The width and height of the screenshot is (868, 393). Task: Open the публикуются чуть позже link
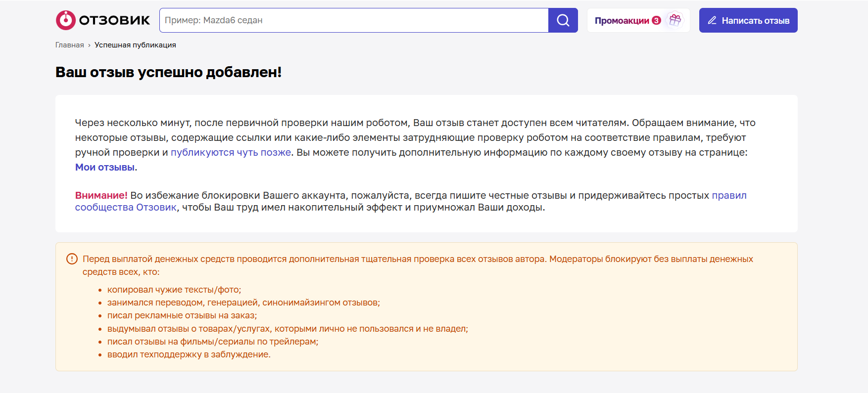(x=231, y=152)
